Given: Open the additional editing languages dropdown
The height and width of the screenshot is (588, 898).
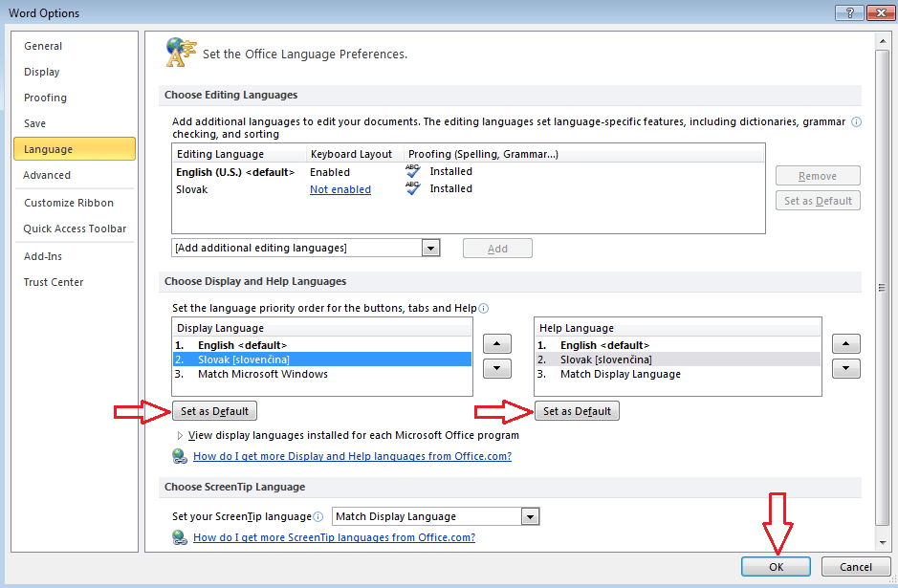Looking at the screenshot, I should [430, 247].
